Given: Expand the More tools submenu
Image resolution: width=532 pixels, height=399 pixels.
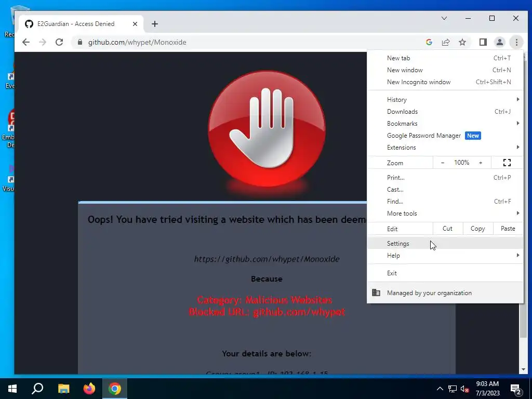Looking at the screenshot, I should 445,214.
